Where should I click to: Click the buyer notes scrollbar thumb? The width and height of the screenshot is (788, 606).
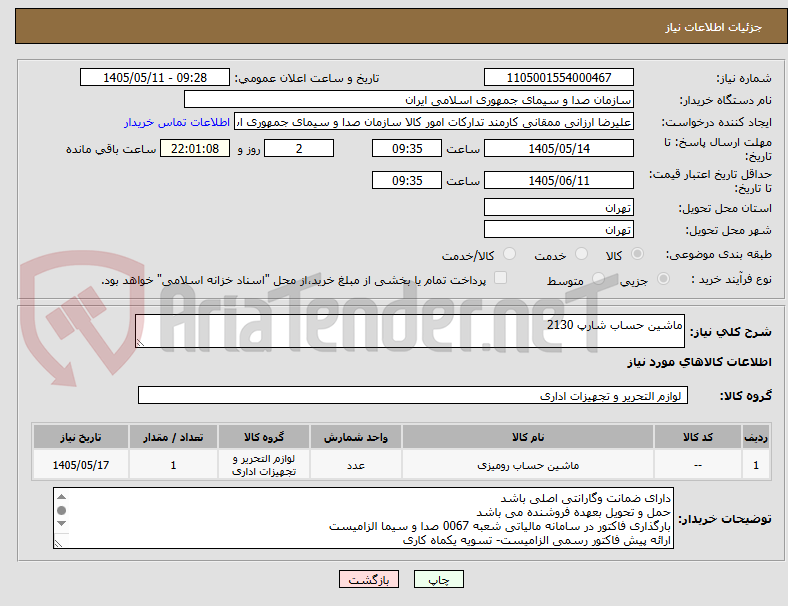pos(61,511)
